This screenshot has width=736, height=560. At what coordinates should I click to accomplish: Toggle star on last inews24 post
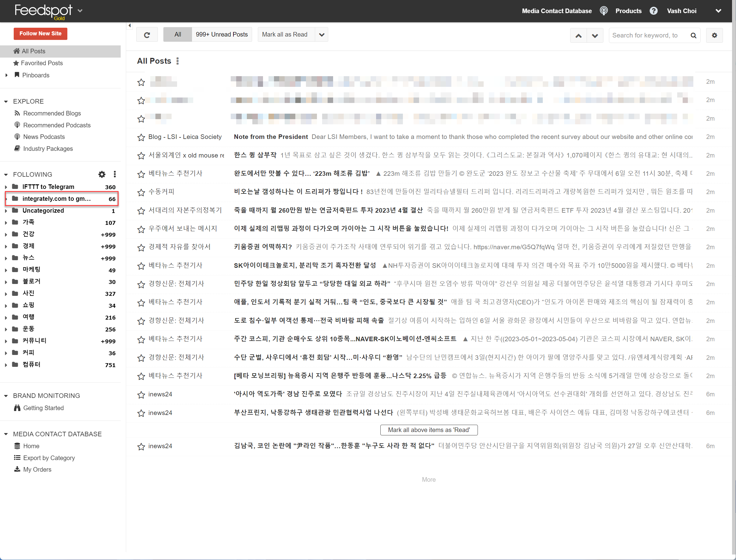[141, 446]
